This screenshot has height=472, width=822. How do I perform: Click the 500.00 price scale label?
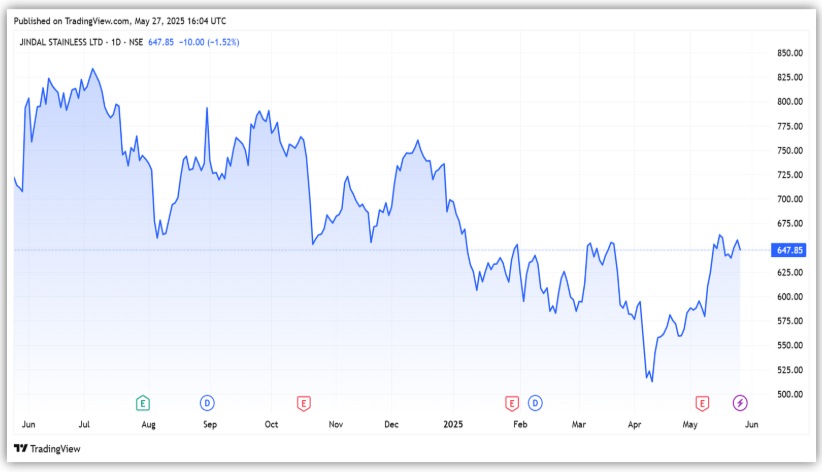pos(790,394)
